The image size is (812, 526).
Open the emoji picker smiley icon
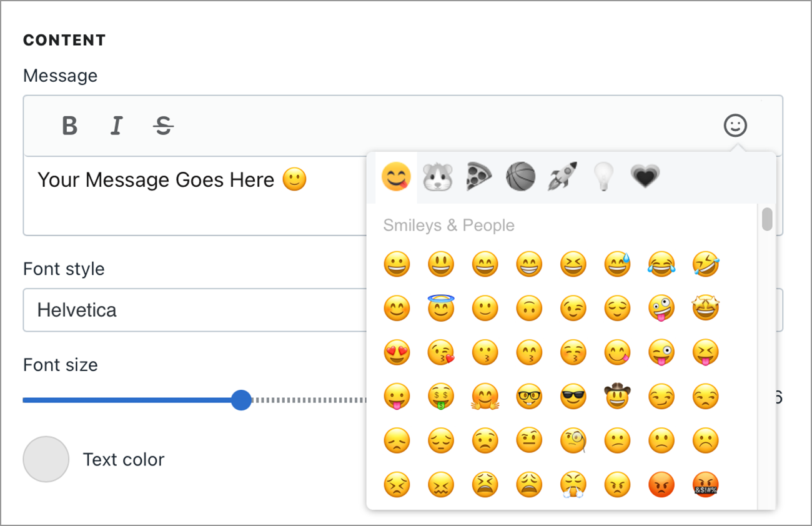click(x=735, y=125)
